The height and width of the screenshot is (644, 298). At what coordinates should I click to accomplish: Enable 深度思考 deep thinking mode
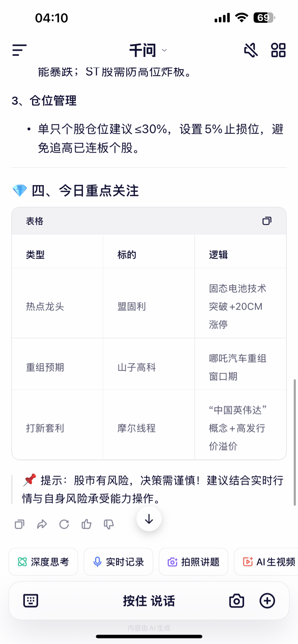coord(43,562)
